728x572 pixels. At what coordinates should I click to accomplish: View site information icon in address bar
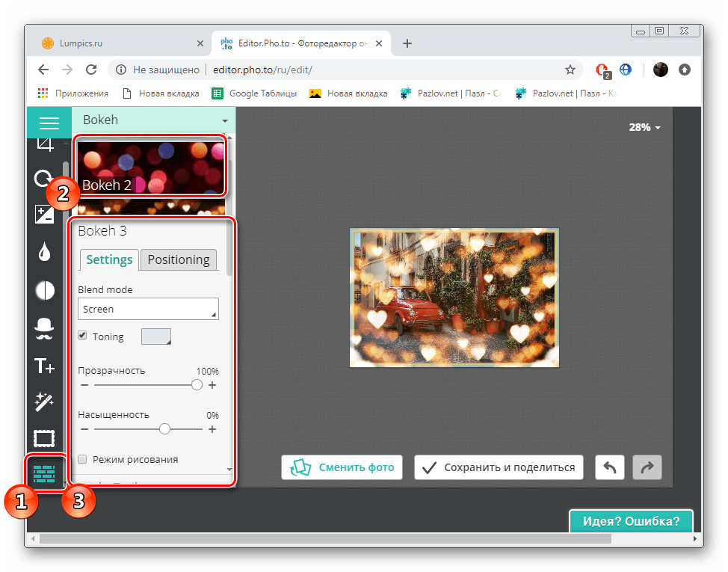[x=121, y=70]
